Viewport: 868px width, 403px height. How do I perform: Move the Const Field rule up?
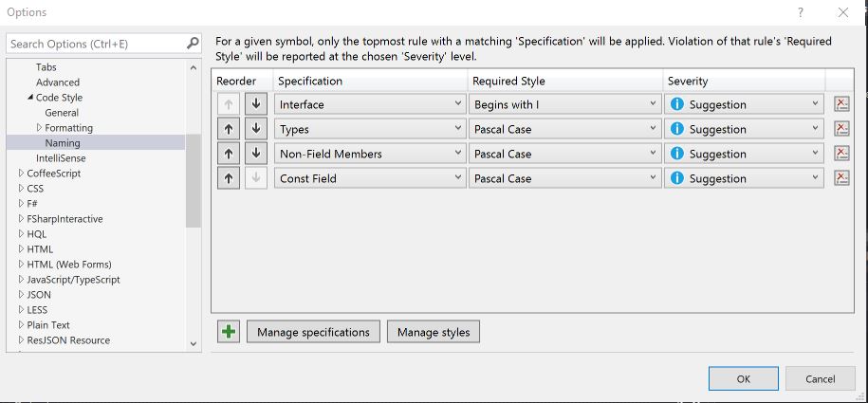click(228, 178)
